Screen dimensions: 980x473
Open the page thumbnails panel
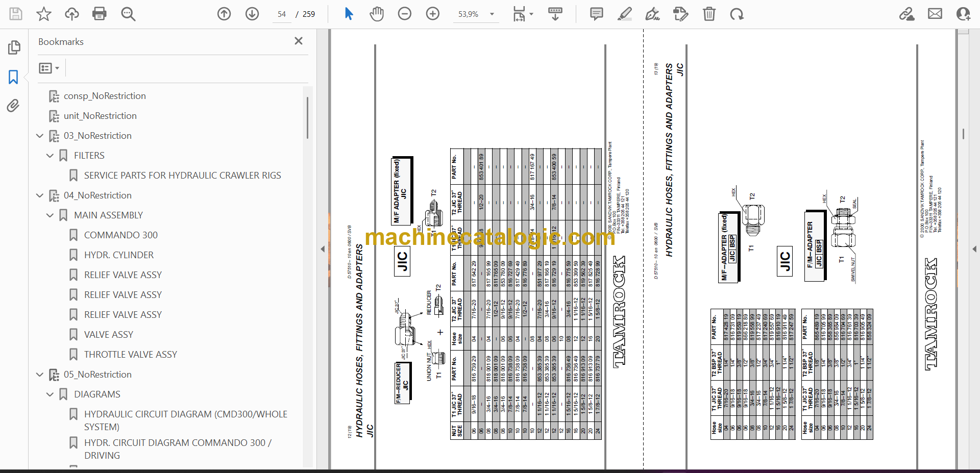point(14,47)
